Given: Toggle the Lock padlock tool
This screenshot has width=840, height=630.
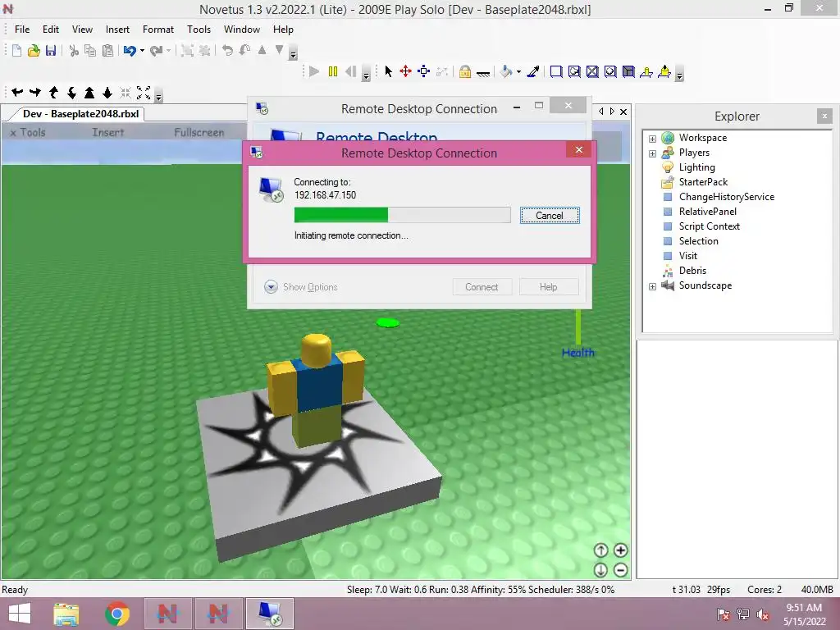Looking at the screenshot, I should pos(465,71).
